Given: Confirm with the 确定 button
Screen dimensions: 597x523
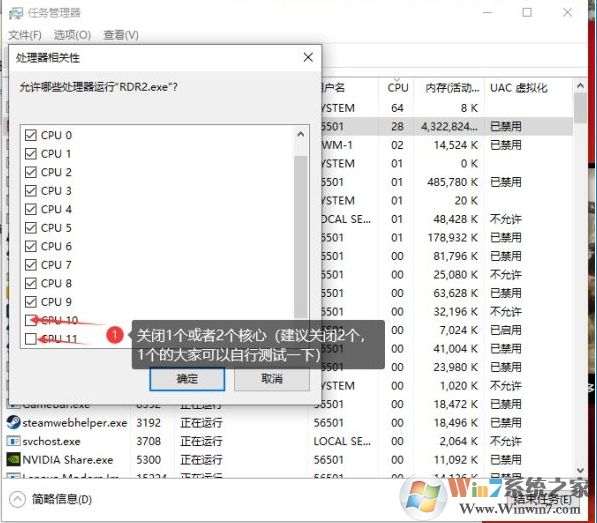Looking at the screenshot, I should coord(187,379).
